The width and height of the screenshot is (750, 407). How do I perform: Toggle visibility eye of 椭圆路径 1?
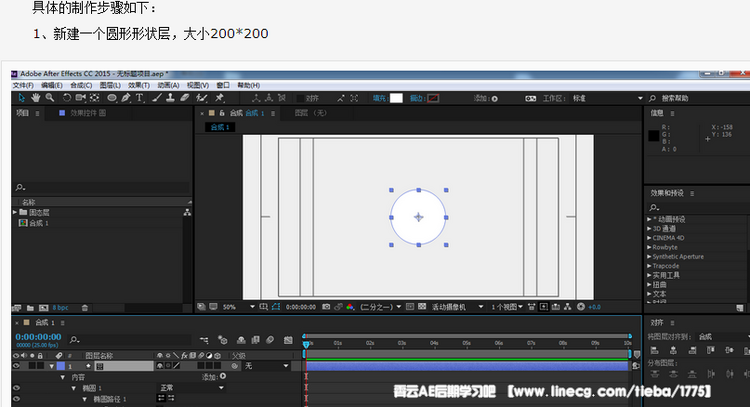(16, 399)
